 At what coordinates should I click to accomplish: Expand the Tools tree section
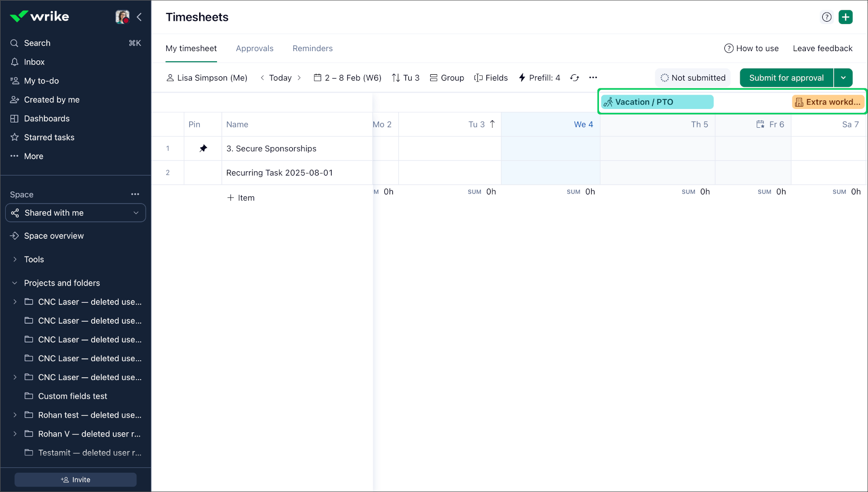pyautogui.click(x=15, y=260)
